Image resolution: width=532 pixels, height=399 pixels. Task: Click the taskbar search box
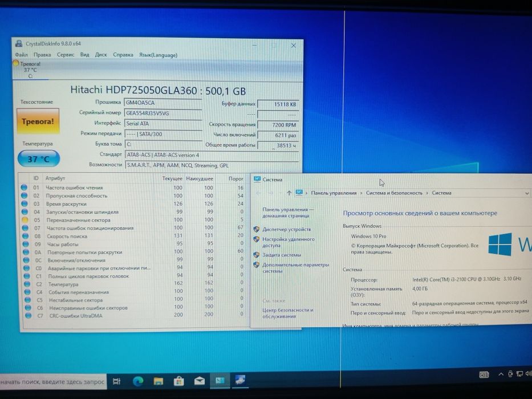pos(53,382)
